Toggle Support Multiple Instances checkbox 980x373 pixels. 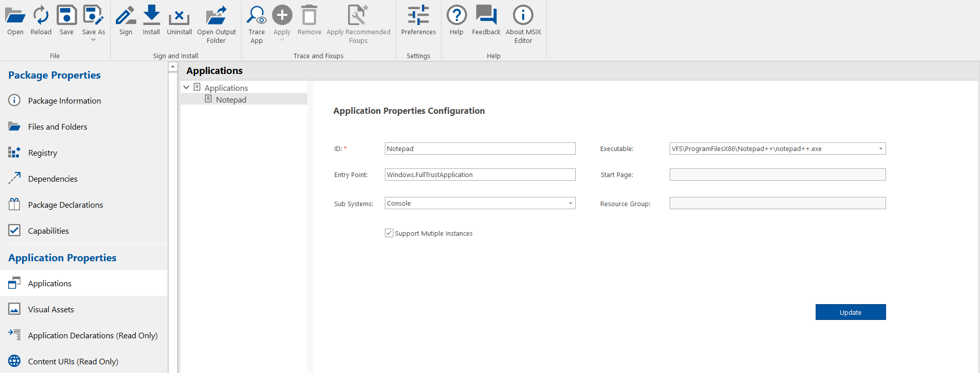click(389, 233)
